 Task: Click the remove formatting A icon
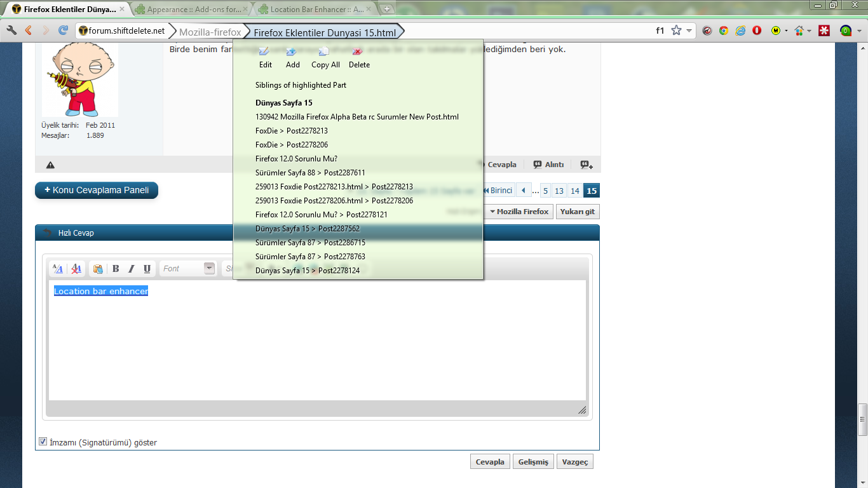click(x=76, y=269)
